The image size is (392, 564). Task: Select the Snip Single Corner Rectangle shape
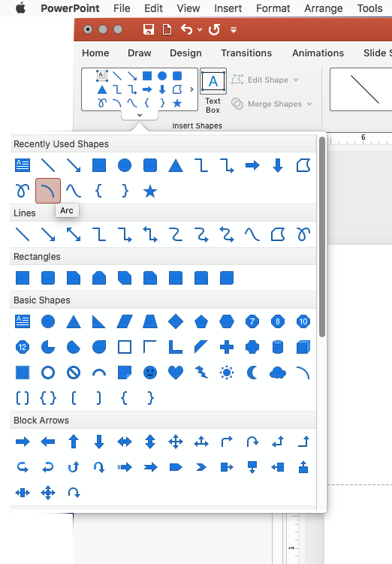74,278
